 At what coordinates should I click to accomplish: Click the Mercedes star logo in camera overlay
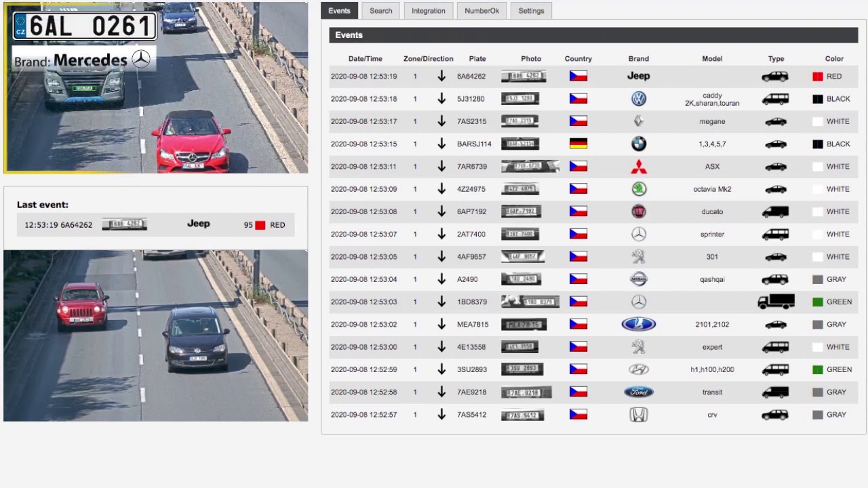pyautogui.click(x=141, y=60)
